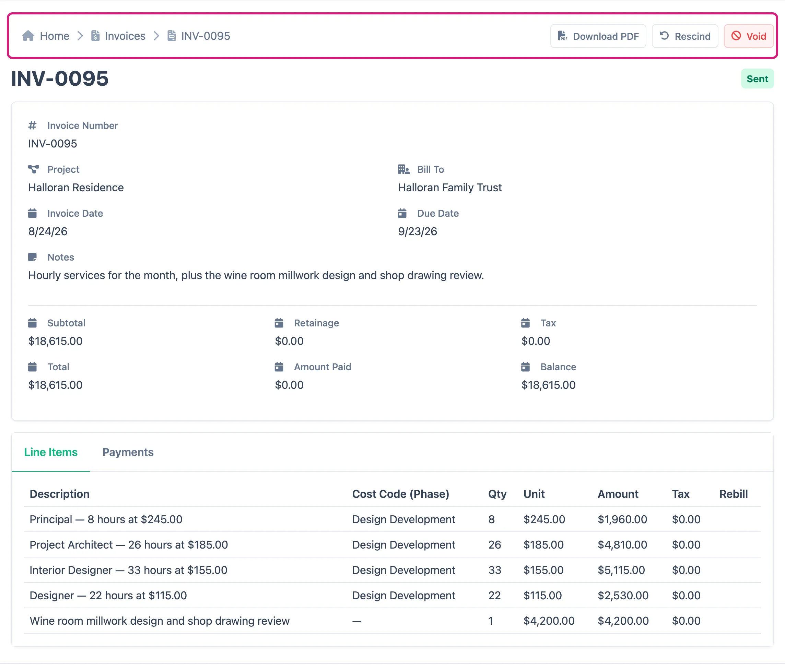Select Designer — 22 hours at $115.00 row

pyautogui.click(x=392, y=596)
